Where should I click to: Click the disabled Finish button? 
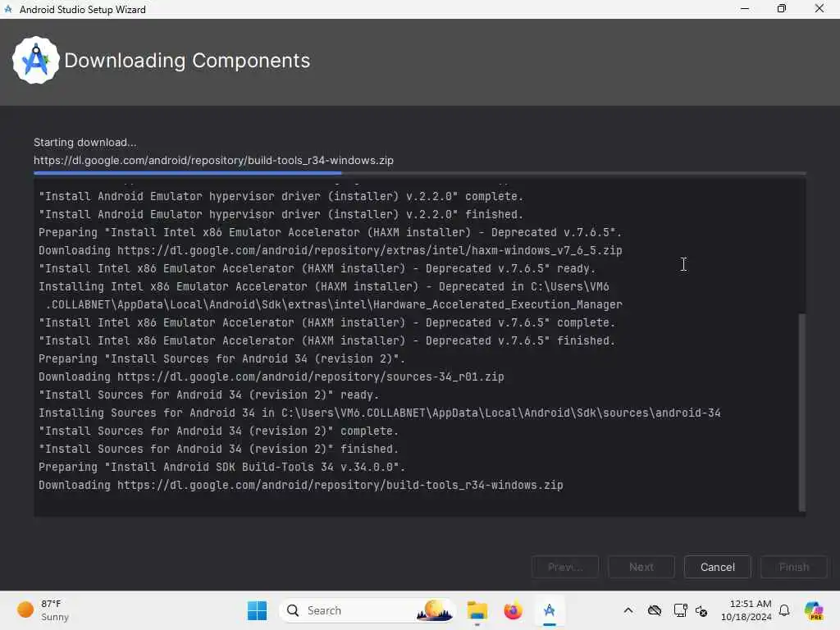[x=793, y=567]
